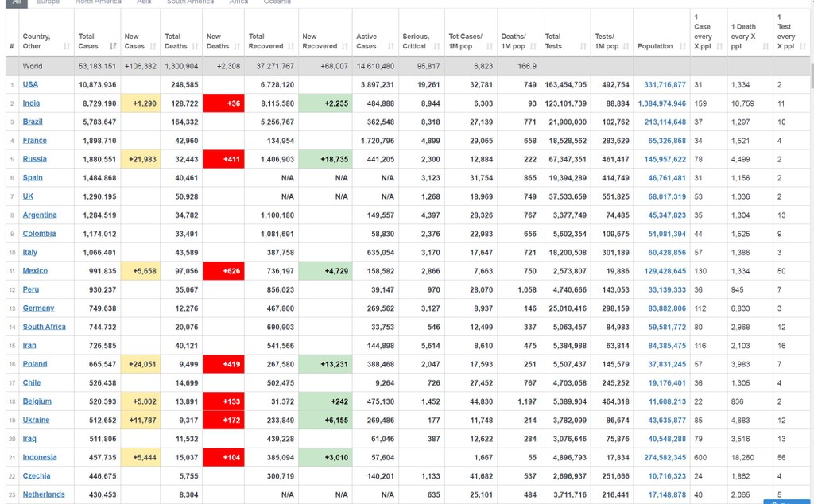Image resolution: width=814 pixels, height=504 pixels.
Task: Click Total Tests sort arrows
Action: pos(583,47)
